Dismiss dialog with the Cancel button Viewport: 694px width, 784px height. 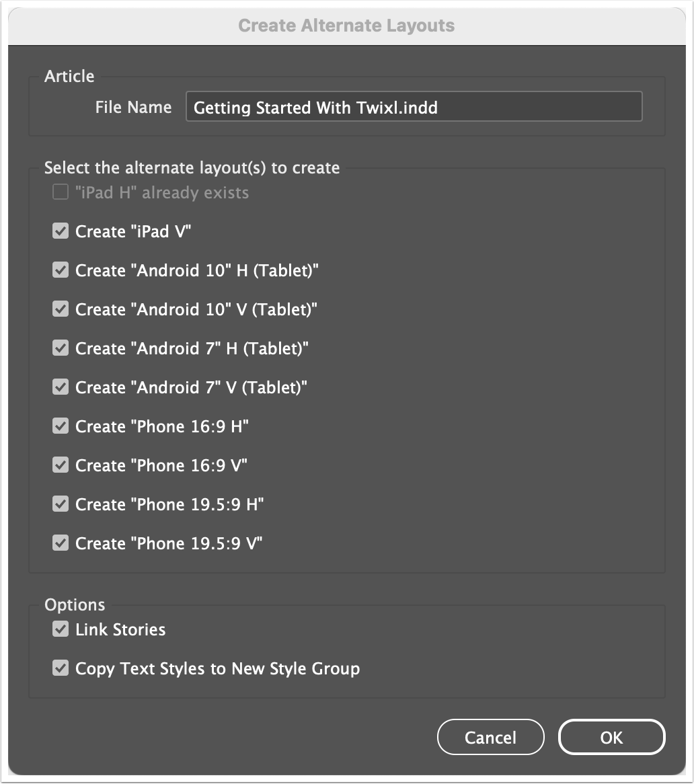pos(490,737)
